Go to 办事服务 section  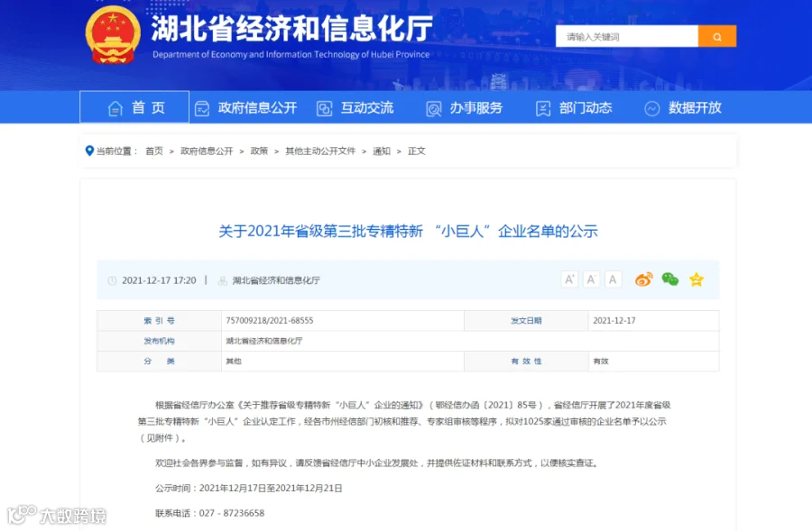(465, 107)
